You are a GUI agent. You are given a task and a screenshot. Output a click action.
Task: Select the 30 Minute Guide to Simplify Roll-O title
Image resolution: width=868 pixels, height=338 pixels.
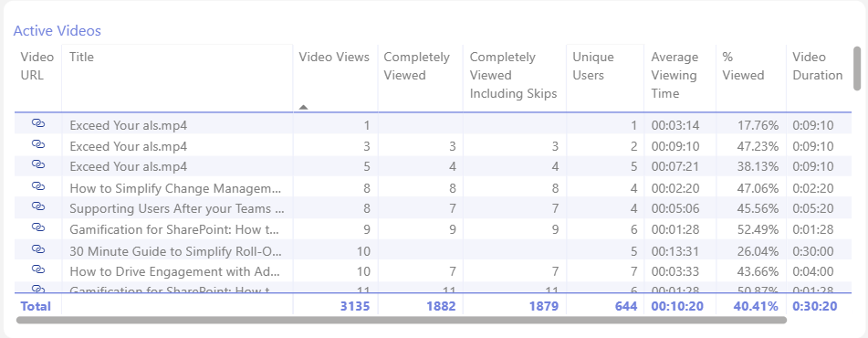(176, 251)
